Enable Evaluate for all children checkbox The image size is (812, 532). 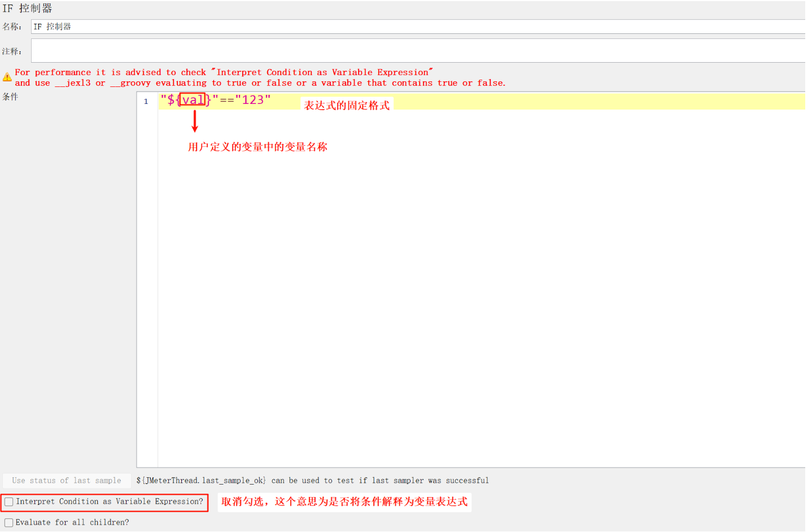click(x=9, y=522)
